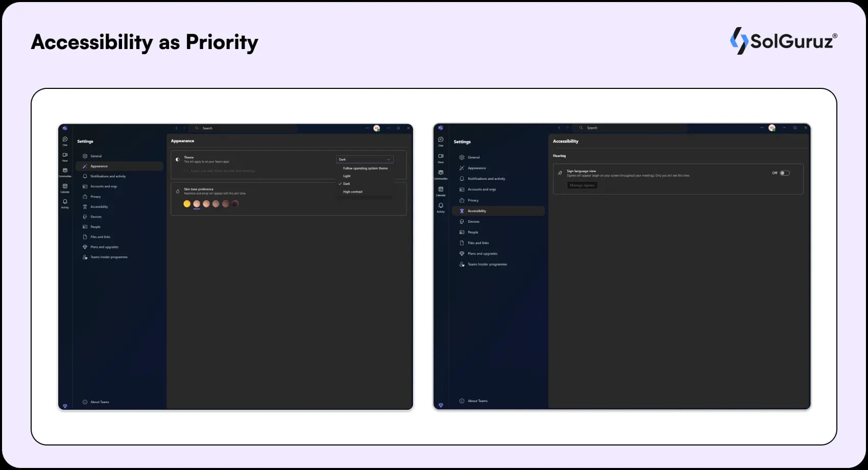Image resolution: width=868 pixels, height=470 pixels.
Task: Click the premium diamond icon in Accessibility window rail
Action: click(441, 405)
